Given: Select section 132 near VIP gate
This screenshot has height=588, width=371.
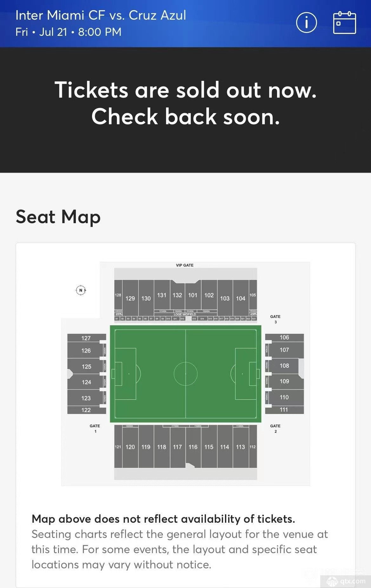Looking at the screenshot, I should pyautogui.click(x=177, y=295).
